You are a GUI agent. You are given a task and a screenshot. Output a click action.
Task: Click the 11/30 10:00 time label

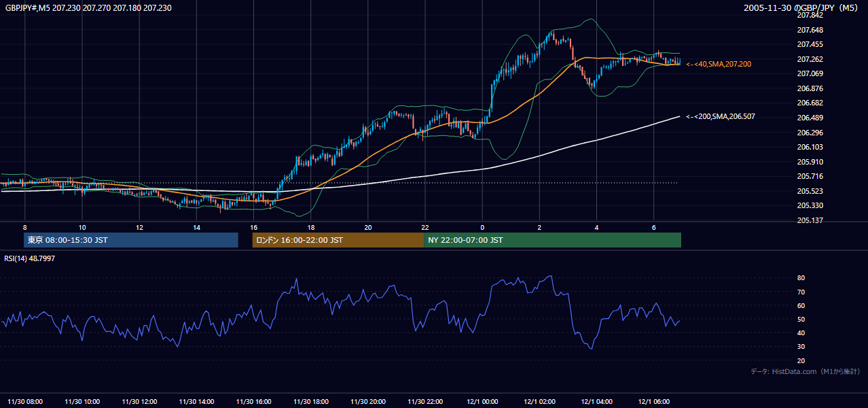pyautogui.click(x=82, y=401)
